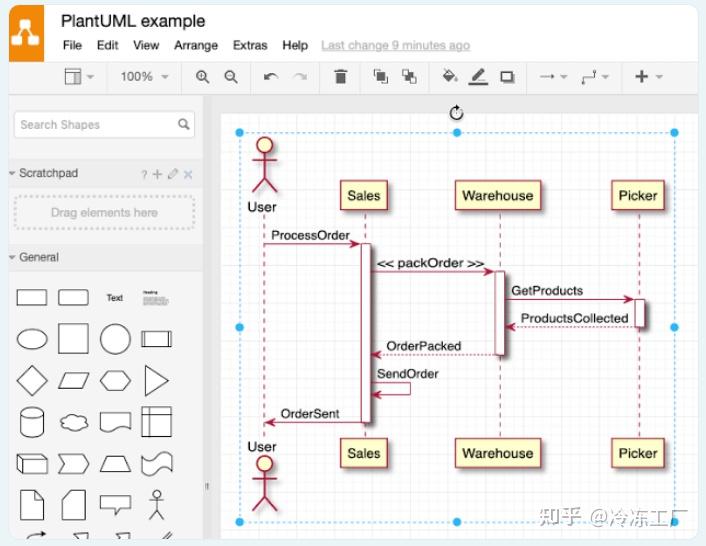
Task: Select the Rectangle shape in General
Action: pyautogui.click(x=32, y=298)
